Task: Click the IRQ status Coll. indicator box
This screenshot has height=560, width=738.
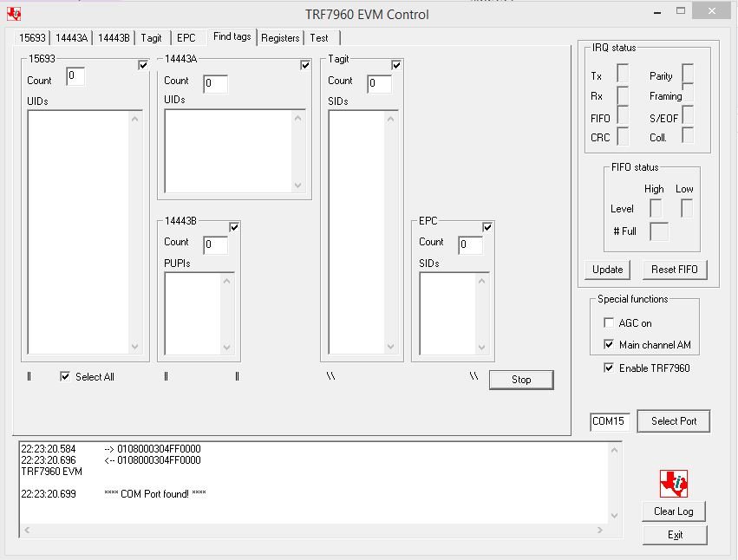Action: click(x=688, y=135)
